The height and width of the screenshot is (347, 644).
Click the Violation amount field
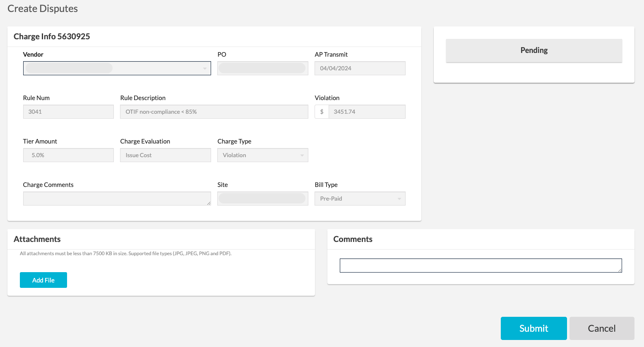(x=367, y=112)
